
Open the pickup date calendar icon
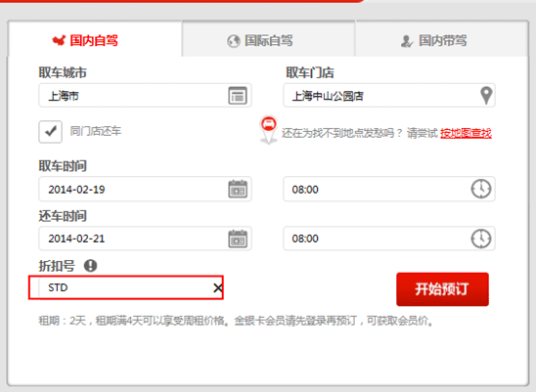tap(238, 189)
